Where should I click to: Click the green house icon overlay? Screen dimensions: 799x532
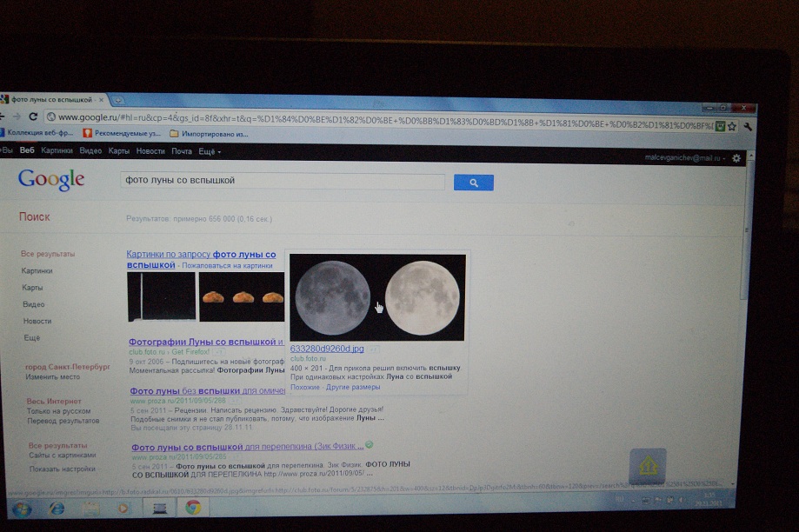[648, 466]
